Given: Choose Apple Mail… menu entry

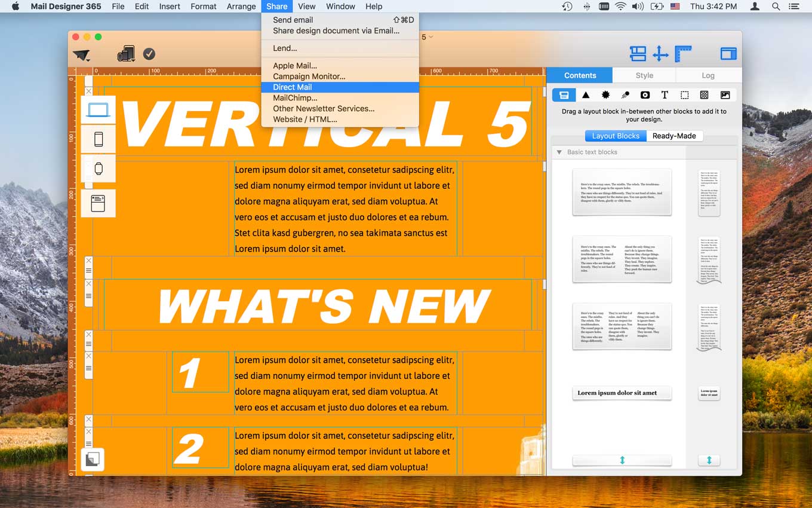Looking at the screenshot, I should tap(340, 66).
